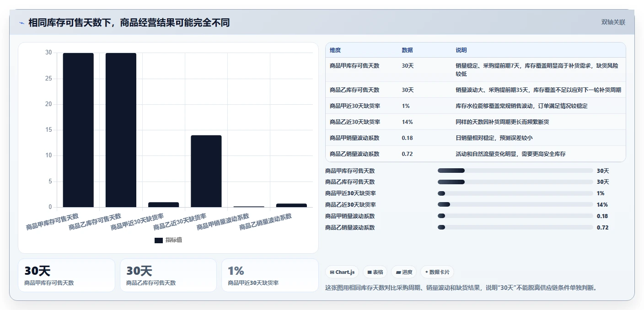
Task: Toggle the 指标值 legend color box
Action: [x=158, y=240]
